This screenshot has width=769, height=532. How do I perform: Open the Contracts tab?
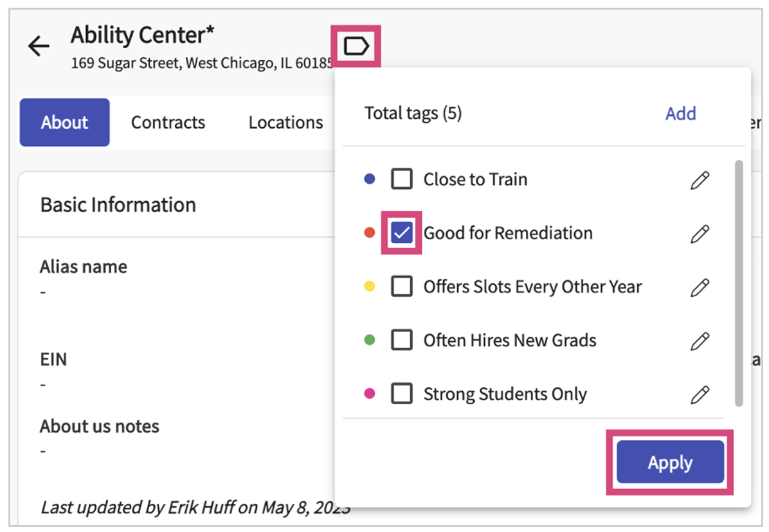pos(168,122)
